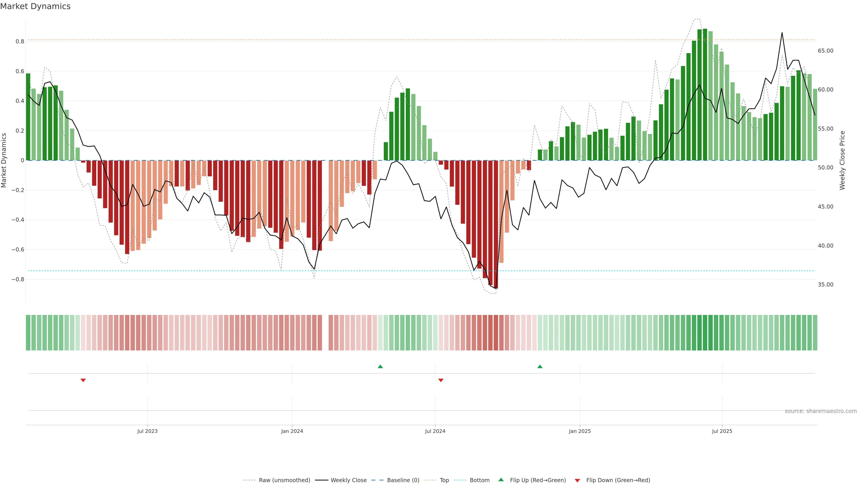Click the Bottom legend entry
The image size is (868, 488).
[479, 480]
